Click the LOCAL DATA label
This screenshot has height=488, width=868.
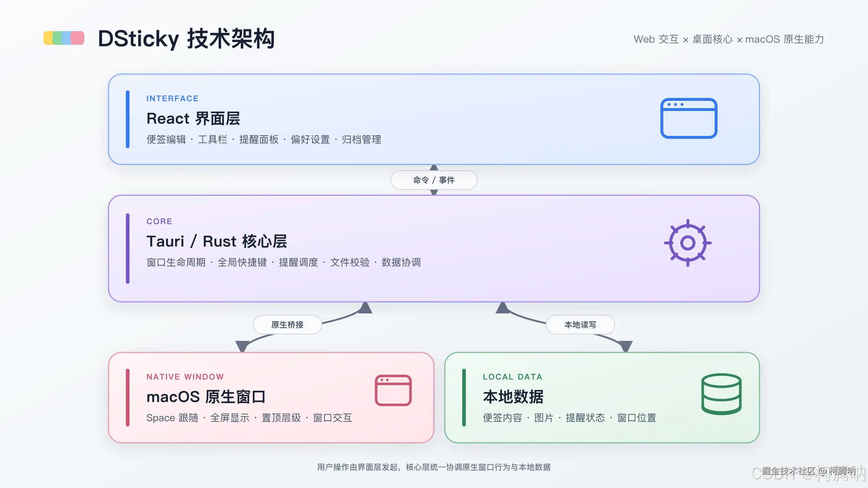click(512, 377)
